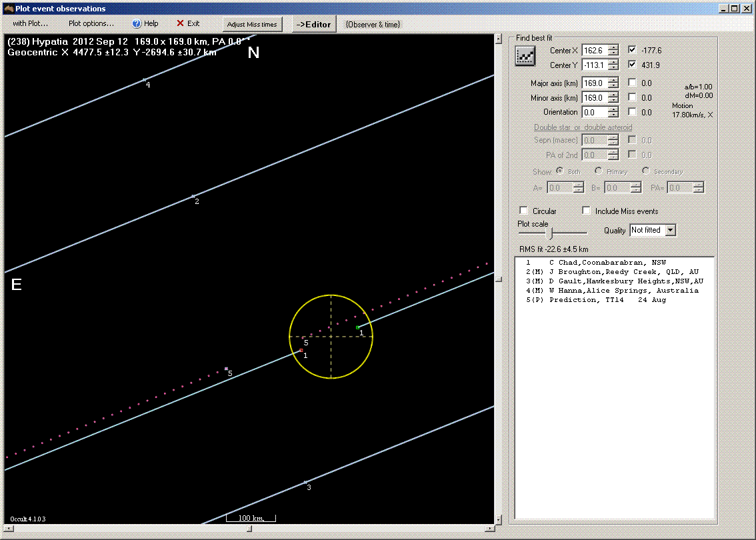756x540 pixels.
Task: Choose Exit from the menu bar
Action: (x=188, y=23)
